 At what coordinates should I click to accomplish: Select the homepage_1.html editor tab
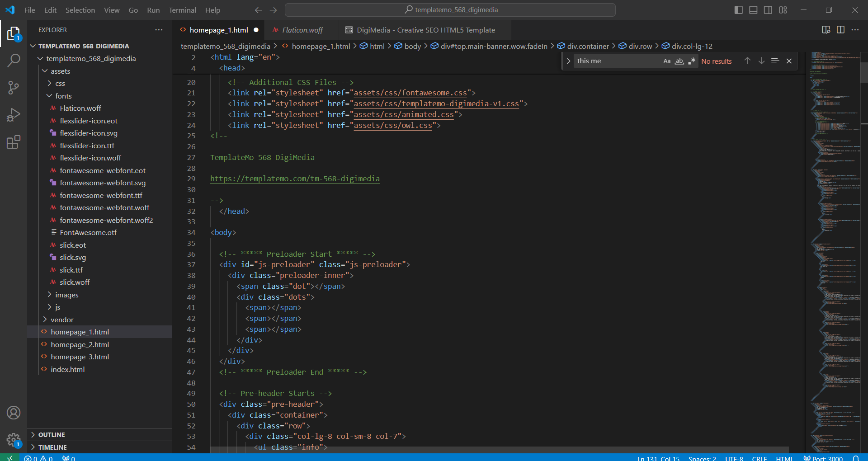(x=219, y=30)
